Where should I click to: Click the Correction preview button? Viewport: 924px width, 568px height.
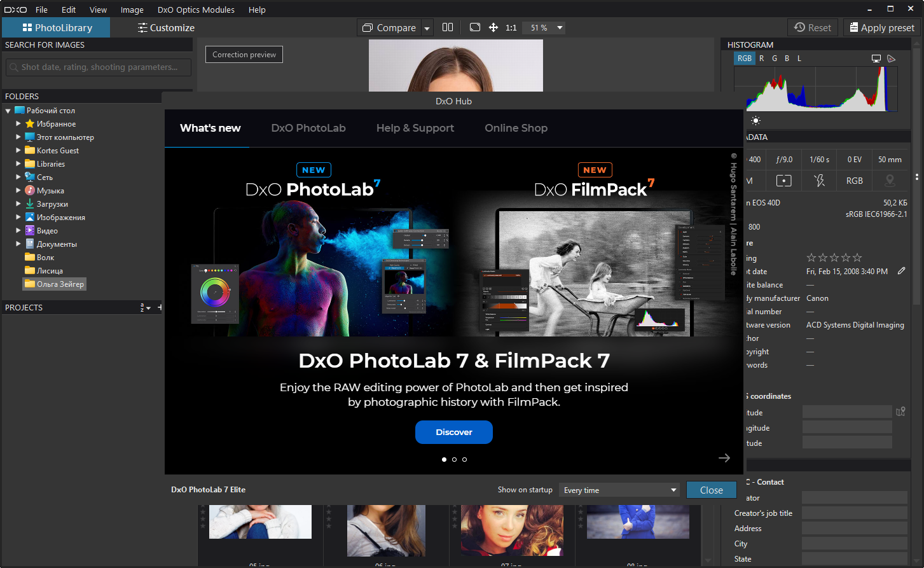tap(244, 55)
